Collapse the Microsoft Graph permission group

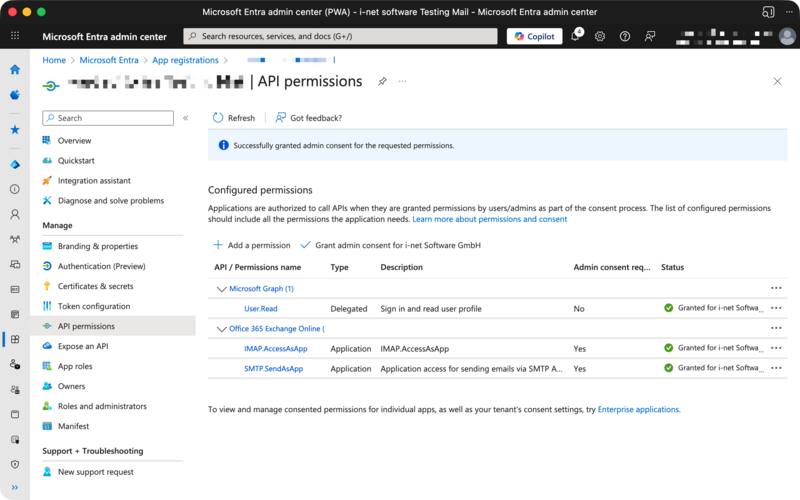[x=222, y=289]
